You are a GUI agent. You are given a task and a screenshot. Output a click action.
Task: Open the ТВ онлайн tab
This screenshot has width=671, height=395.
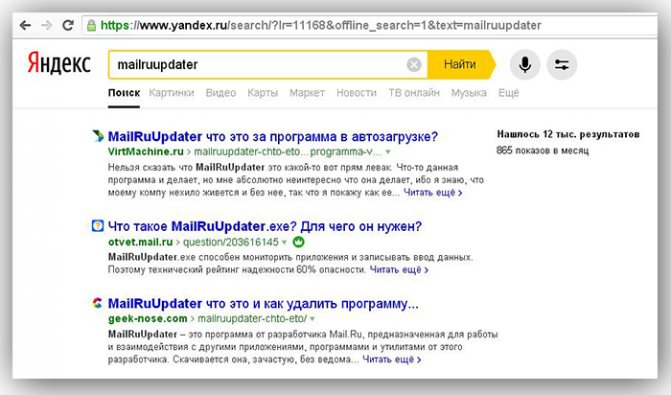(414, 93)
